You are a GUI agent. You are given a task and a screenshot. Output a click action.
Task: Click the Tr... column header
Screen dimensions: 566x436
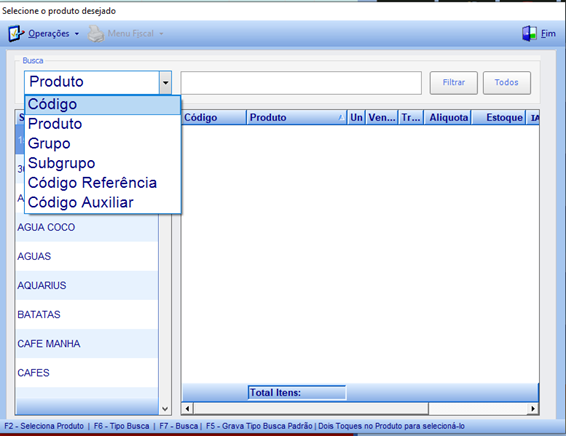point(411,118)
